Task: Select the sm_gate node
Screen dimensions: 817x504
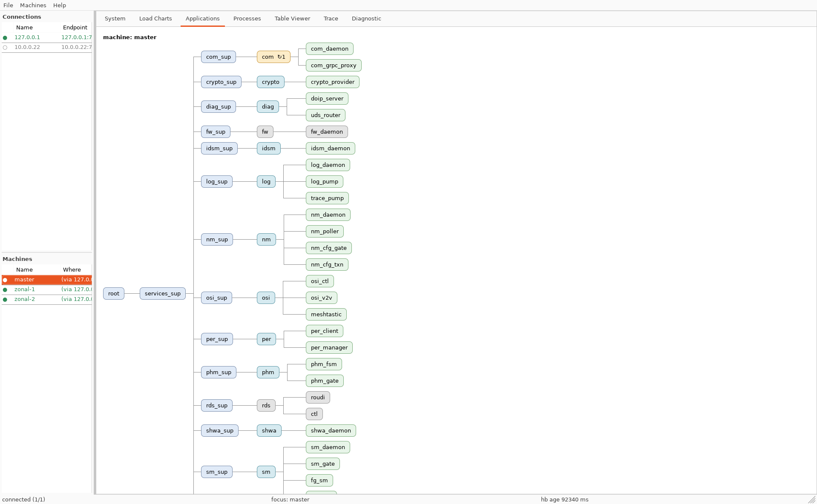Action: point(323,464)
